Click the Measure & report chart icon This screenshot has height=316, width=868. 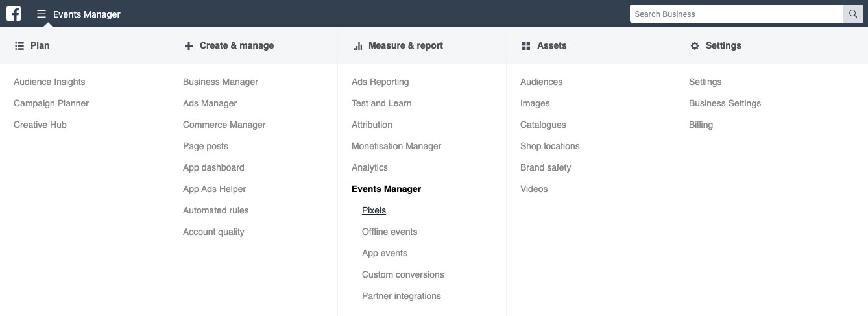[x=357, y=46]
